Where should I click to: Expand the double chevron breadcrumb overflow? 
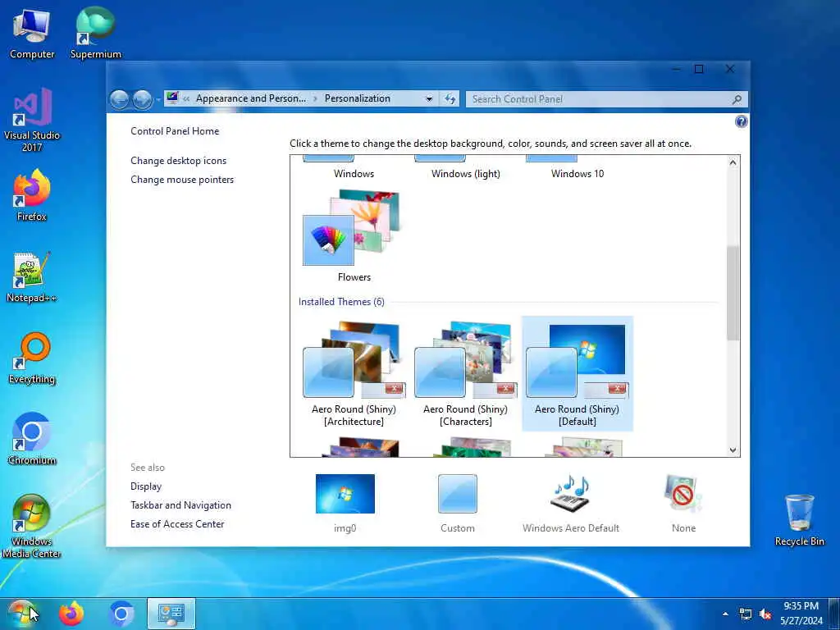point(186,98)
